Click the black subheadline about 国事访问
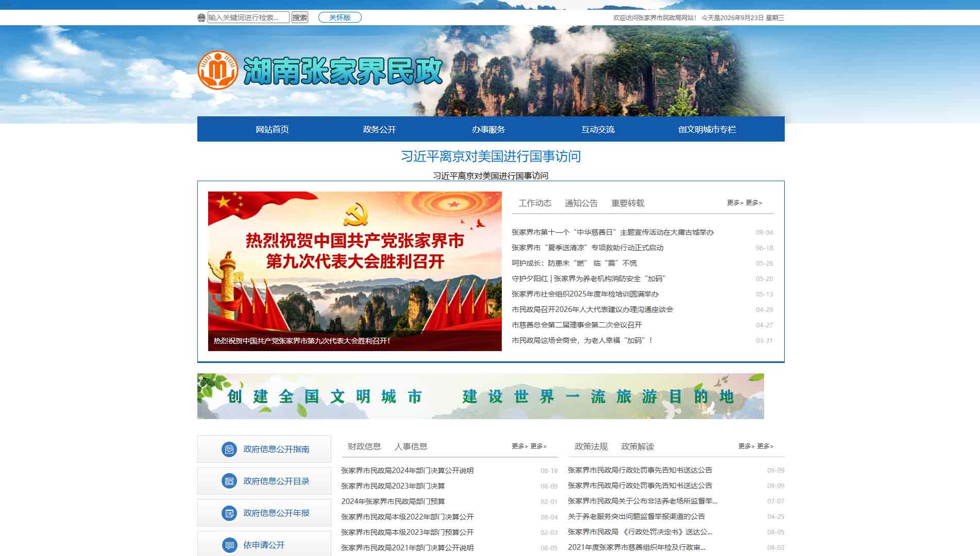Image resolution: width=980 pixels, height=556 pixels. 491,176
